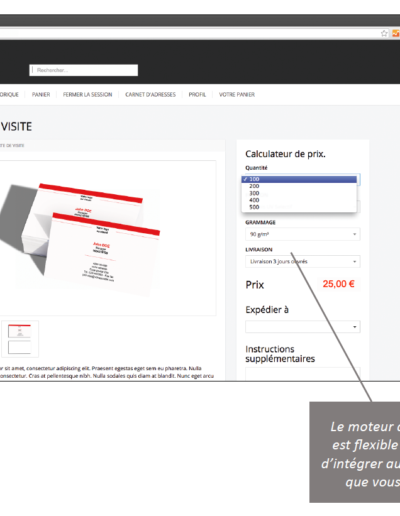Select the 400 quantity option
Image resolution: width=400 pixels, height=516 pixels.
(x=299, y=200)
